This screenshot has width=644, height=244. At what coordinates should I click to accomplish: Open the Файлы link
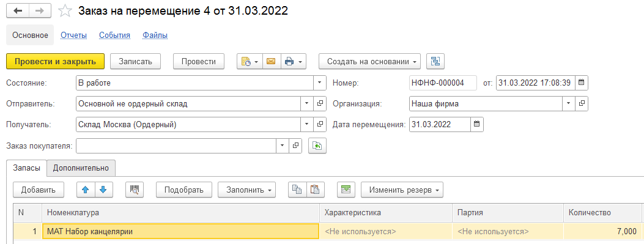click(155, 35)
